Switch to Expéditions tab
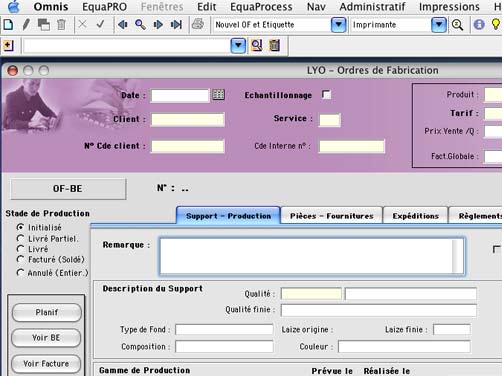 coord(416,216)
